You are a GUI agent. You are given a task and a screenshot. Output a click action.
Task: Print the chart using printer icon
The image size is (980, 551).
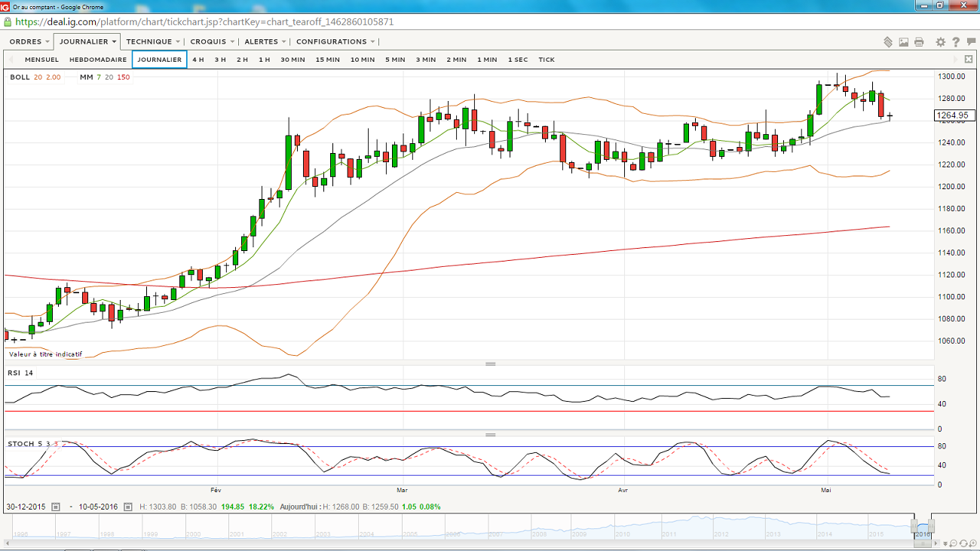click(x=919, y=42)
